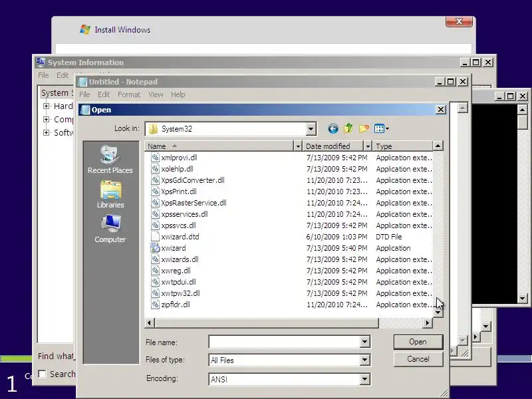Sort files by the Type column header

403,146
